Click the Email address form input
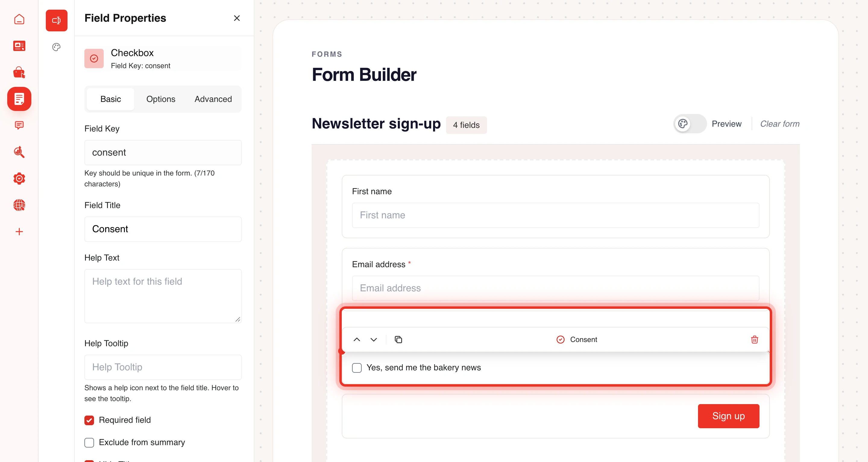 pos(555,288)
